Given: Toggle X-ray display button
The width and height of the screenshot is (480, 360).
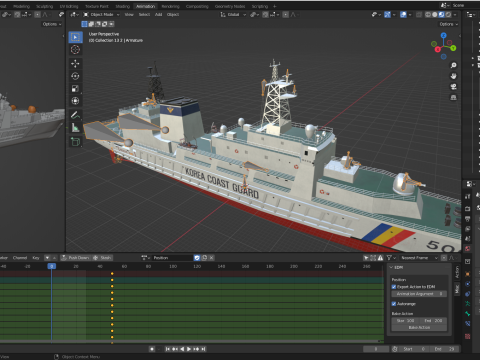Looking at the screenshot, I should [419, 15].
